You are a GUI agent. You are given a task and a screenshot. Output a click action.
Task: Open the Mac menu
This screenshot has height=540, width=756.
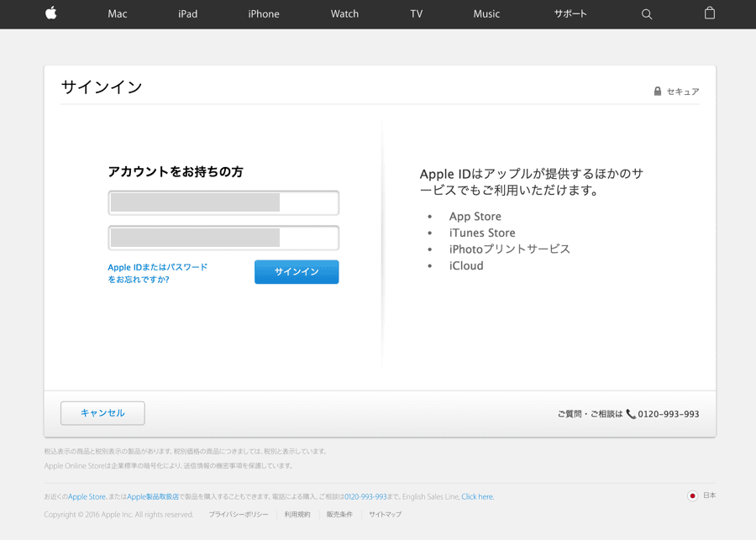[117, 14]
